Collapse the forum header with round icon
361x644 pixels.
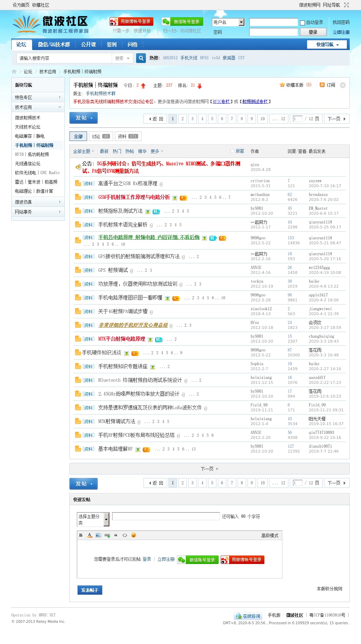pos(343,85)
